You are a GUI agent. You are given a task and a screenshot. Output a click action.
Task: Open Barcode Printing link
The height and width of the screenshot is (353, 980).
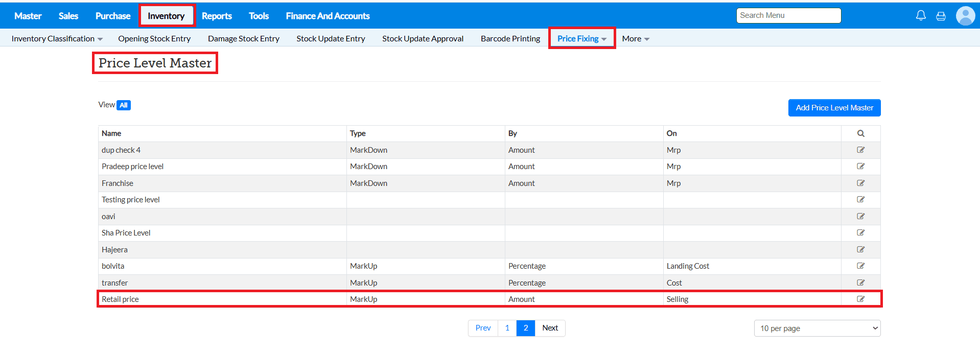[510, 39]
